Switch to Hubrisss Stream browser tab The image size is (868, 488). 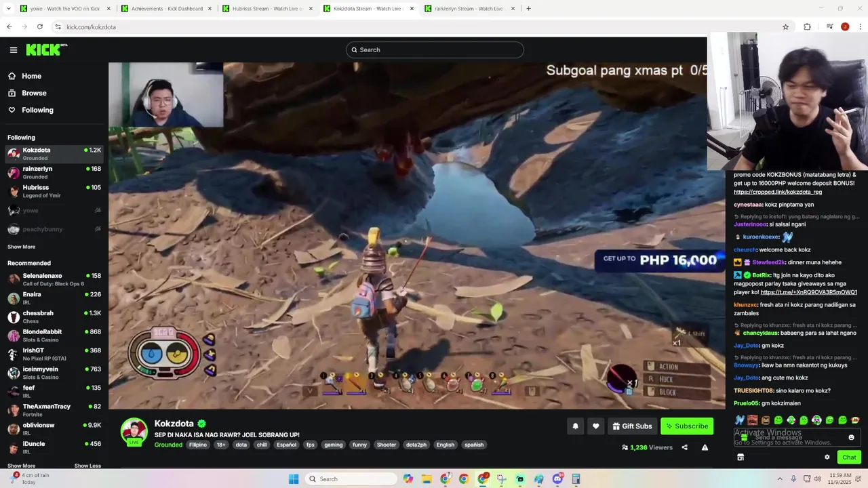pyautogui.click(x=268, y=9)
